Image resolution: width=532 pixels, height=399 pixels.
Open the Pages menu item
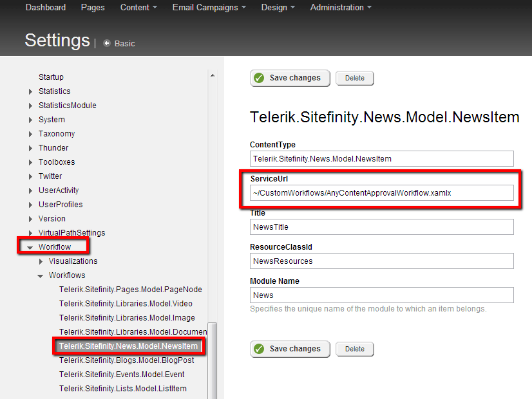(93, 8)
